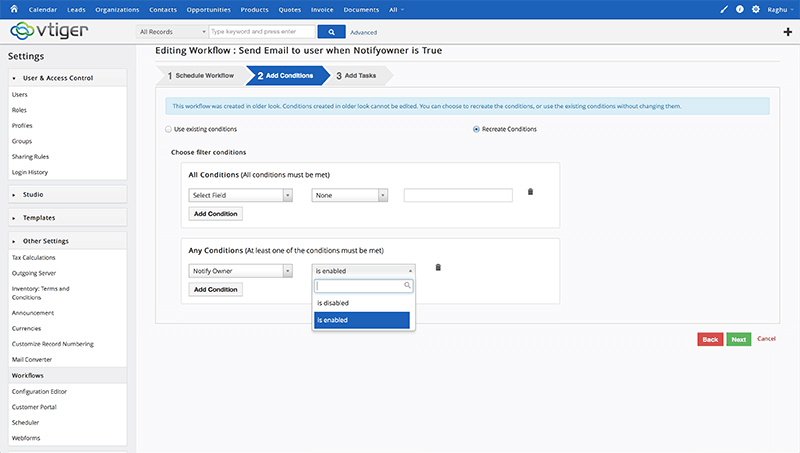
Task: Open the settings gear icon
Action: point(756,9)
